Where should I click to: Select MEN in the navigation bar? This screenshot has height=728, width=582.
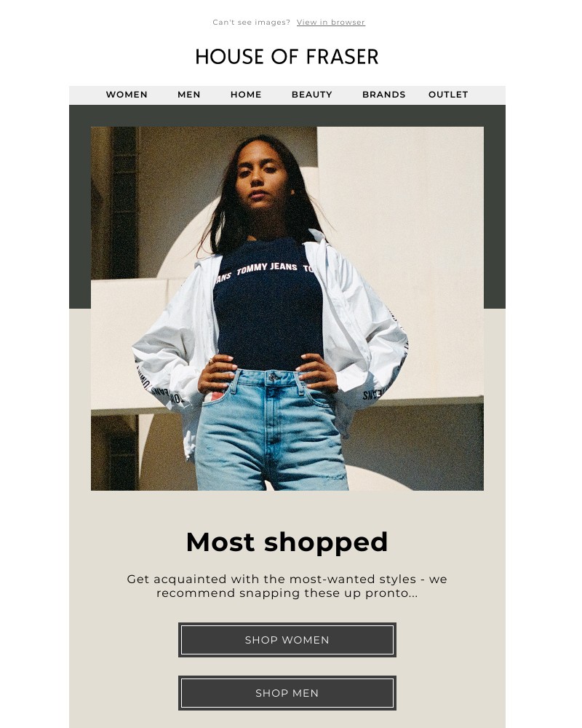point(189,95)
